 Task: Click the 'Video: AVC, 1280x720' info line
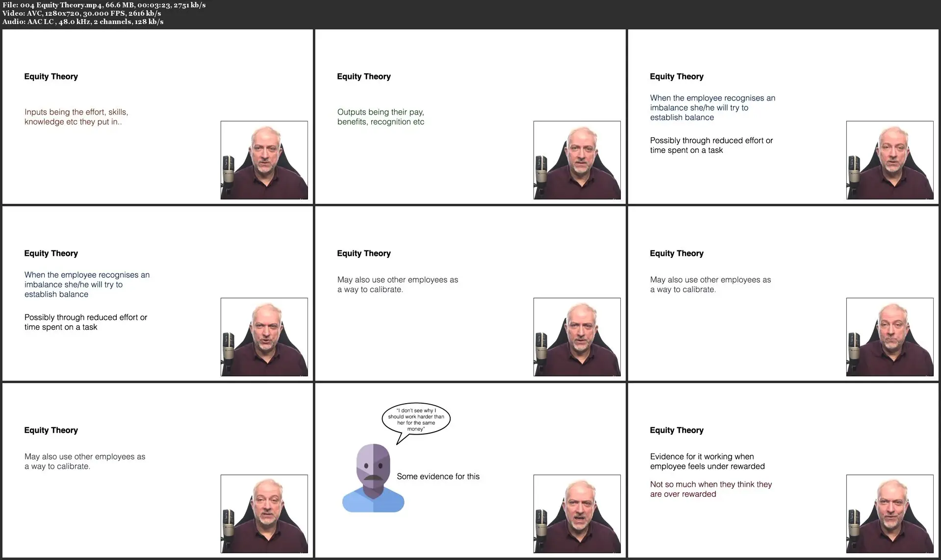[81, 13]
